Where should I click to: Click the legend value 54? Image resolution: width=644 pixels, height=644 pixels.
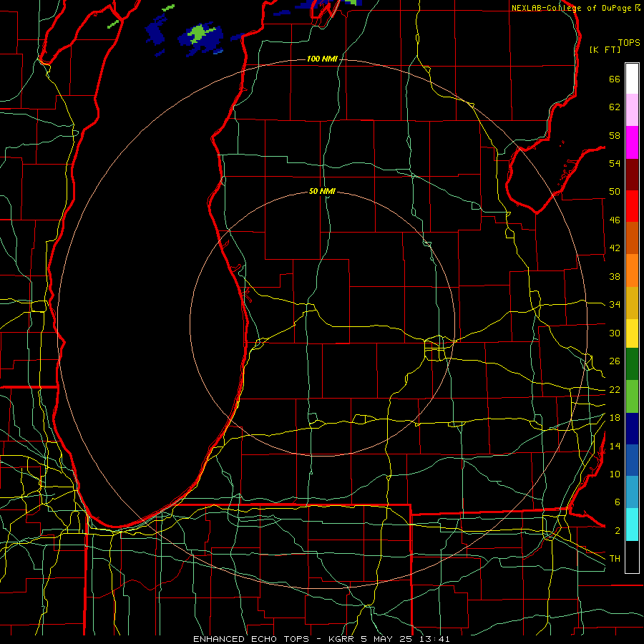(x=615, y=163)
